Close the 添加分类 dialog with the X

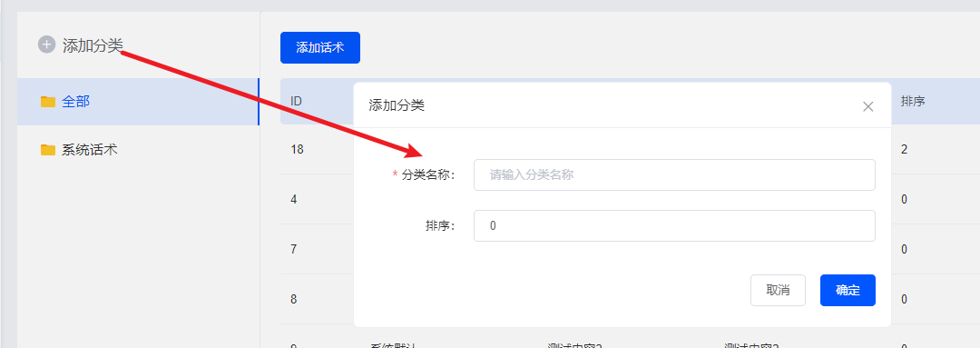[x=867, y=106]
